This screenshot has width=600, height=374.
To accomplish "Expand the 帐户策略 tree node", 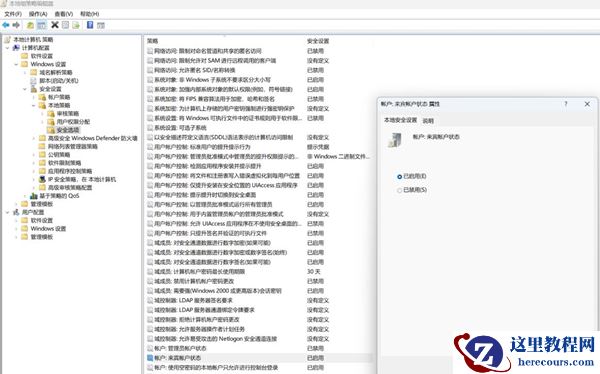I will pos(34,97).
